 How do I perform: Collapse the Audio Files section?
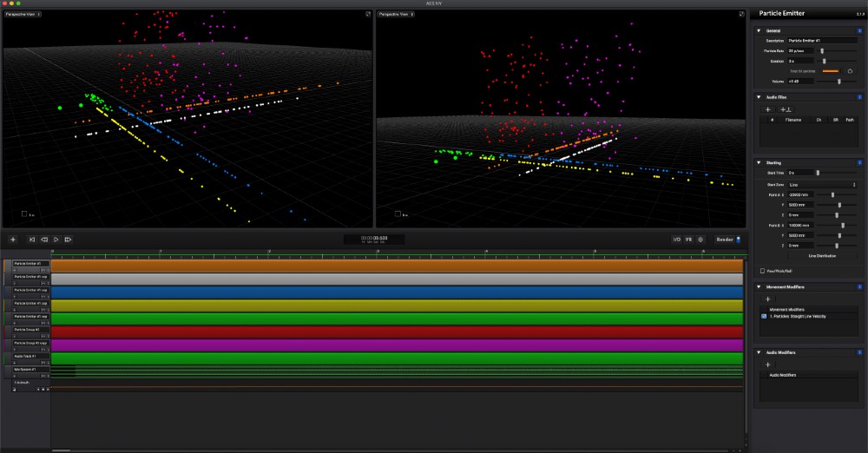coord(759,97)
